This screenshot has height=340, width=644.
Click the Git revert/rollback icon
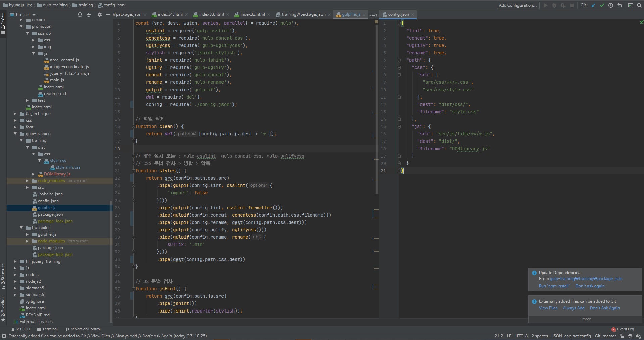pos(620,5)
